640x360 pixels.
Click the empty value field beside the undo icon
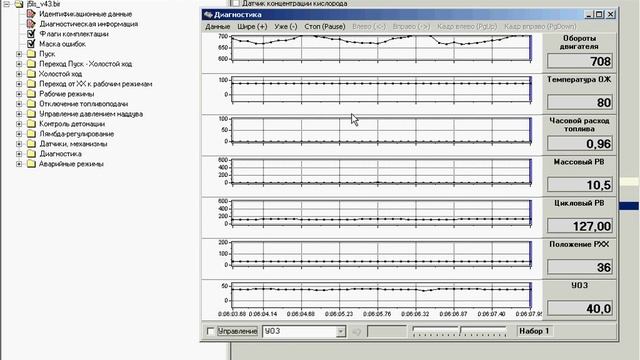[387, 331]
